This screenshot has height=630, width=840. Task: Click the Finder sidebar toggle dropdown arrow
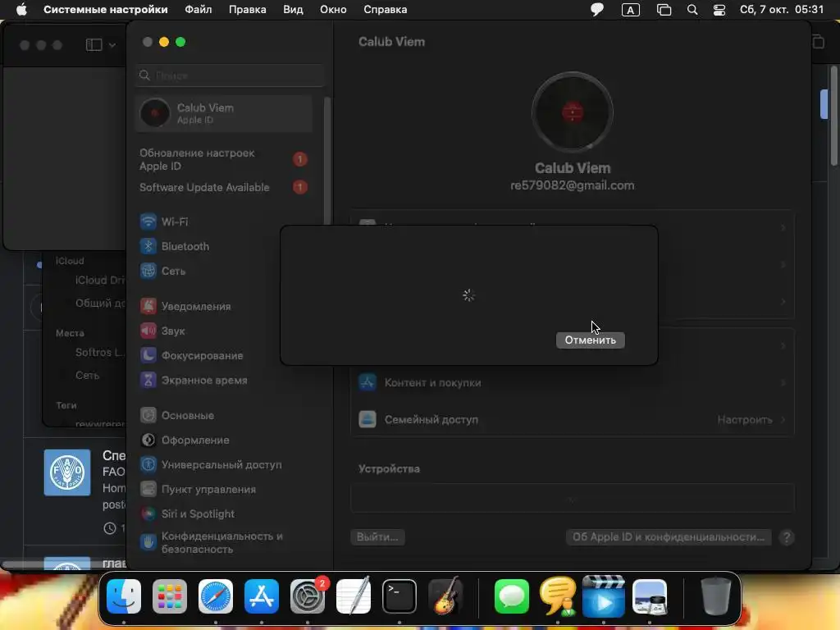click(112, 45)
